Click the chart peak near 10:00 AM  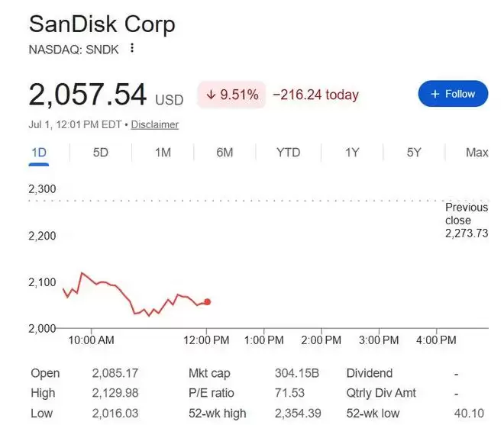tap(82, 273)
